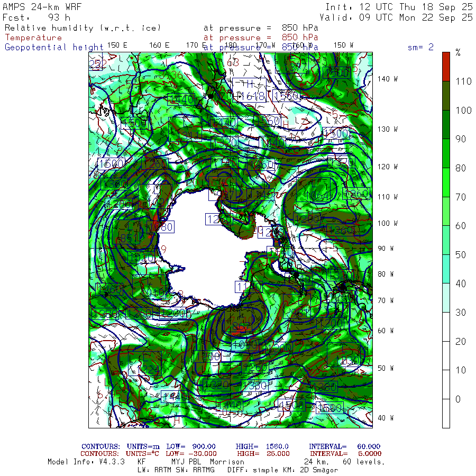Click the 'Fcst: 93 h' forecast hour text

[36, 17]
